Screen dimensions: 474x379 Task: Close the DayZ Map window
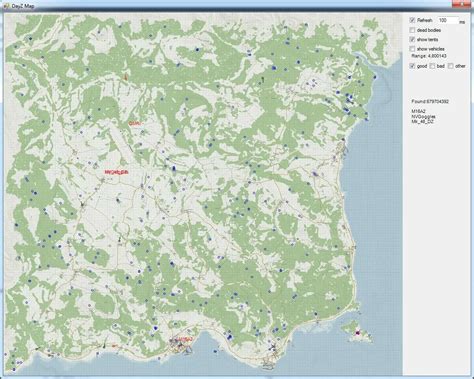pos(463,3)
